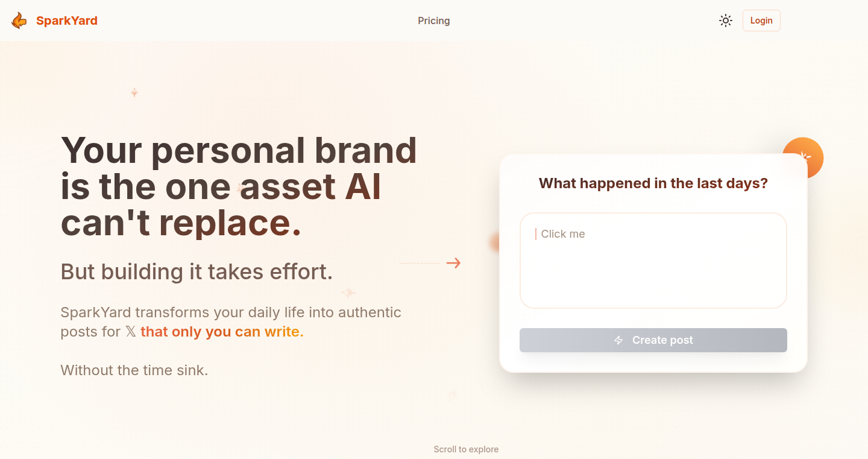868x459 pixels.
Task: Click the orange arrow pointing to the card
Action: pos(453,263)
